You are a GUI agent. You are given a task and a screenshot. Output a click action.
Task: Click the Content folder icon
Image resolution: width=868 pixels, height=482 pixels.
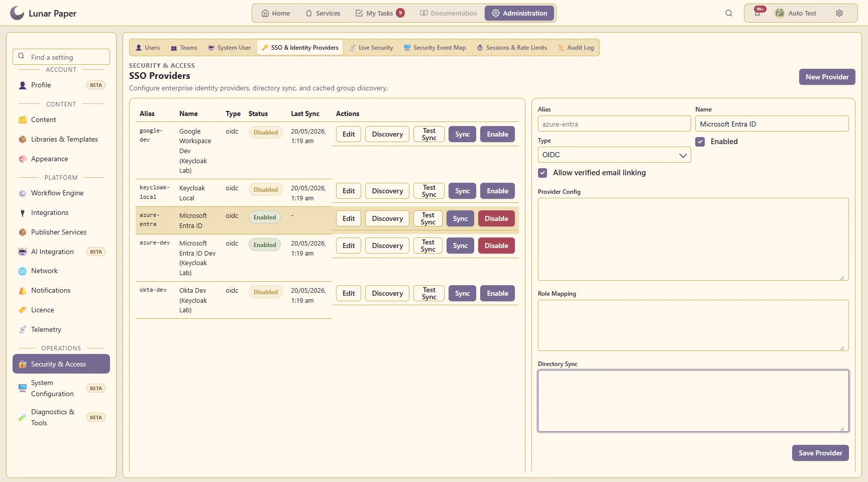coord(23,120)
